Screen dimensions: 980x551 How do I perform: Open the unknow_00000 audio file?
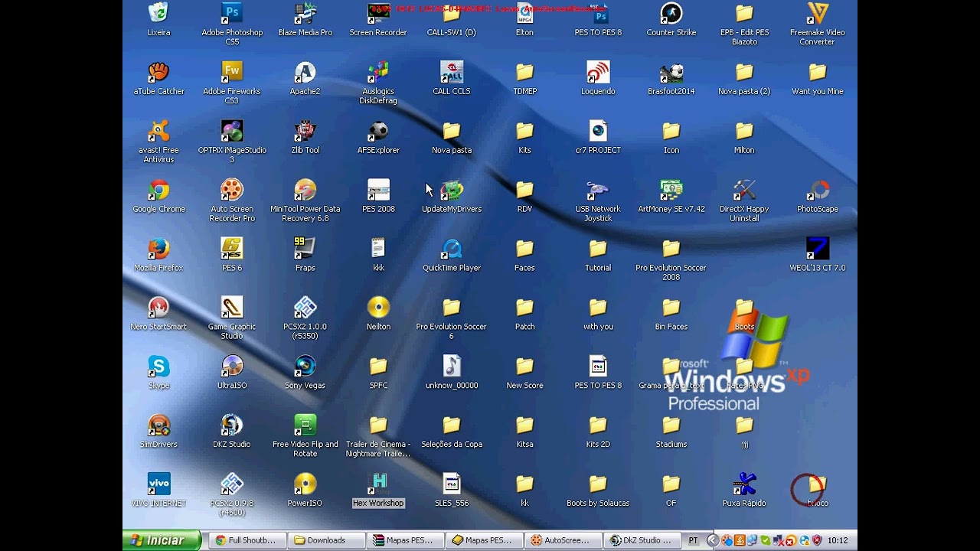[452, 367]
